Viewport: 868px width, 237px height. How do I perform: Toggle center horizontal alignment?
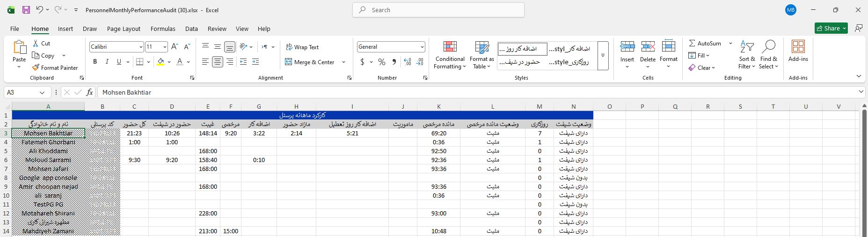pos(218,62)
